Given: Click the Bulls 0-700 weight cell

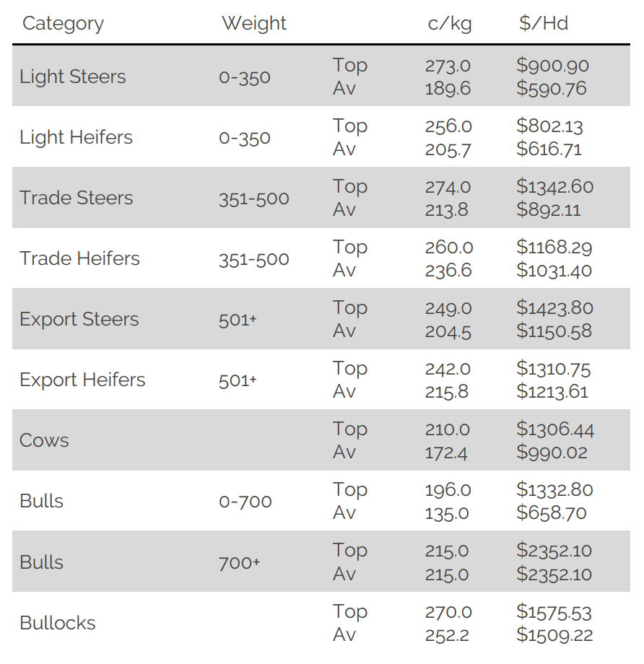Looking at the screenshot, I should point(245,502).
